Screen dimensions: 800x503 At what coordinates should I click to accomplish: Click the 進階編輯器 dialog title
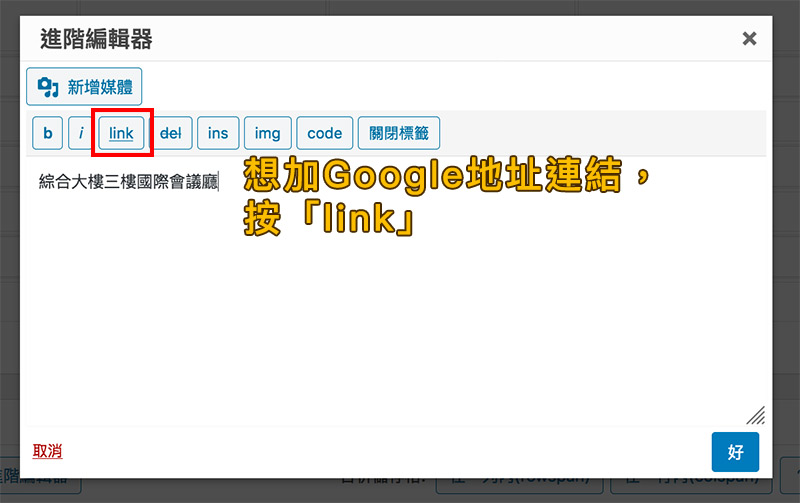click(96, 40)
